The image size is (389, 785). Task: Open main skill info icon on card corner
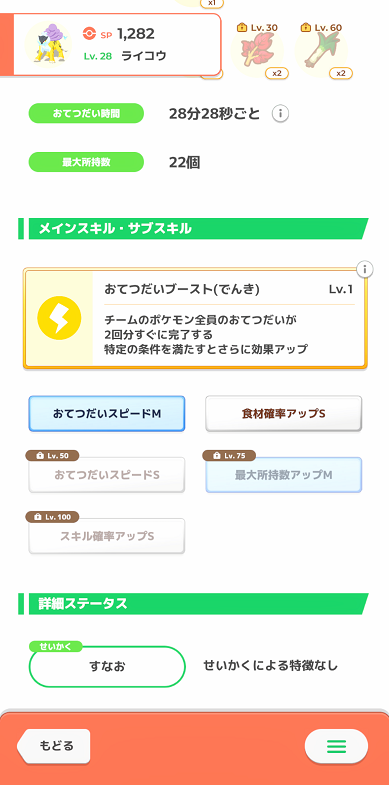[365, 270]
